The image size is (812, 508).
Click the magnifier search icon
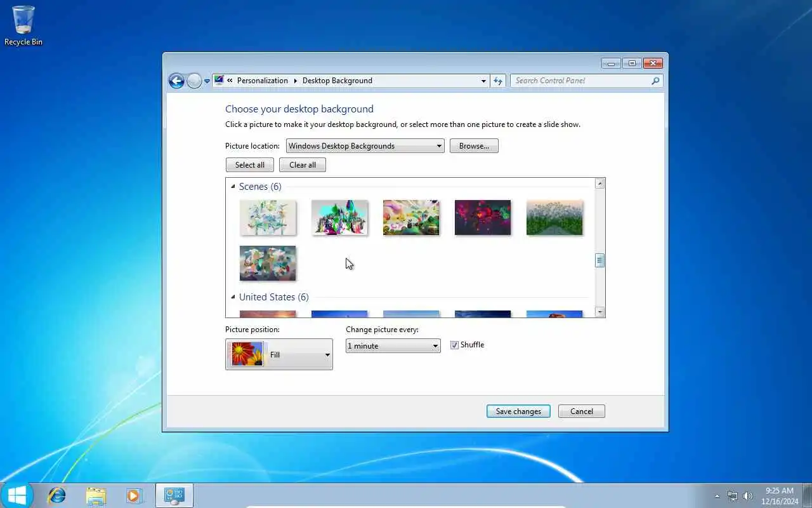(655, 81)
